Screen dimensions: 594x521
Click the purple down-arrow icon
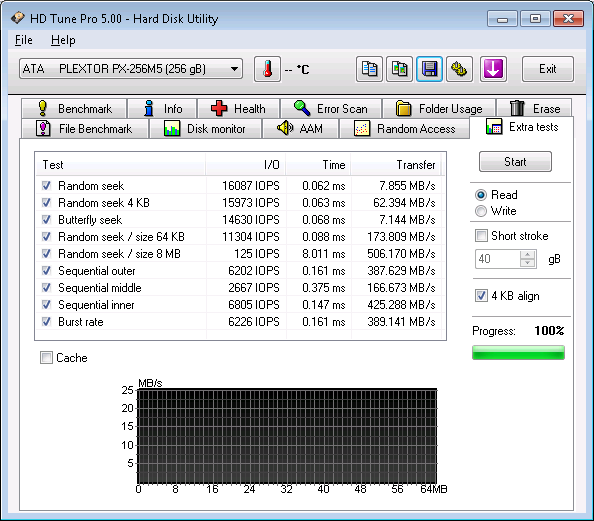click(493, 69)
